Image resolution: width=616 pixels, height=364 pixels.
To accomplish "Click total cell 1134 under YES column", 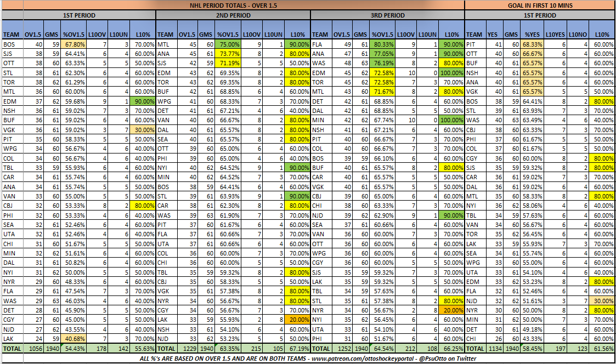I will pyautogui.click(x=494, y=348).
